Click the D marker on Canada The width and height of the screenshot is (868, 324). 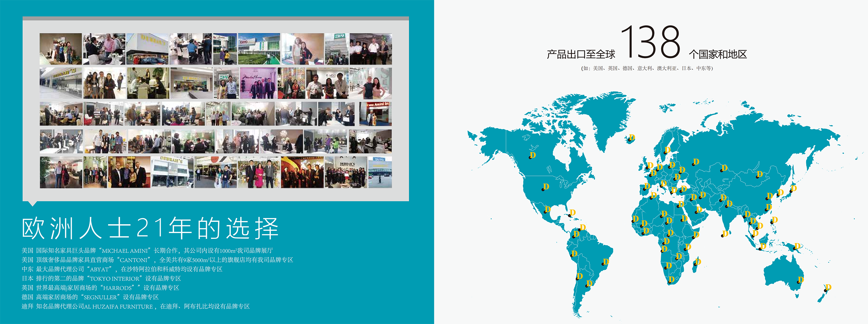point(532,155)
